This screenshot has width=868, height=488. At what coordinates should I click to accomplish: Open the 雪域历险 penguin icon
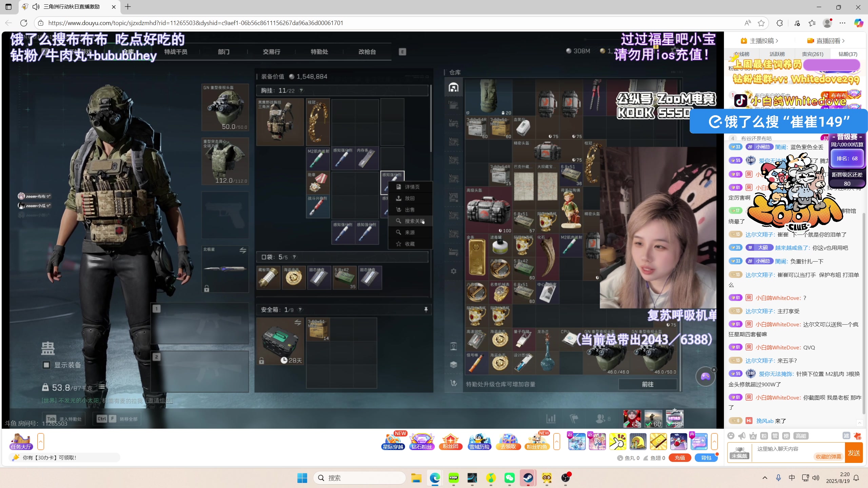coord(479,441)
